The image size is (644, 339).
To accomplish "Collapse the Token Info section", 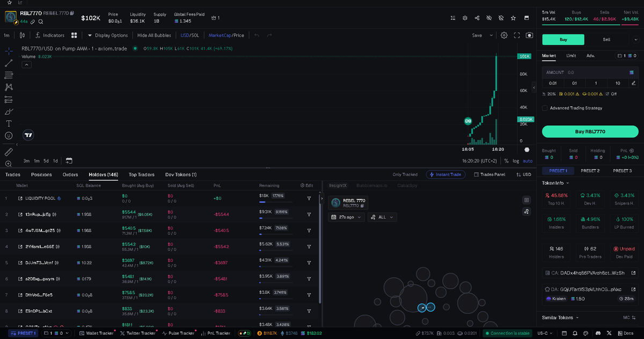I will click(x=555, y=183).
